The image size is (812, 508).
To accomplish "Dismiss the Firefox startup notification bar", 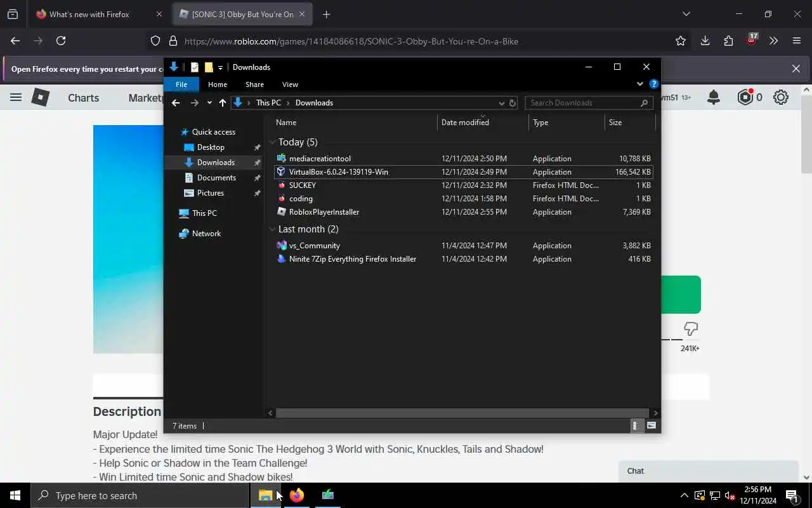I will pyautogui.click(x=796, y=69).
